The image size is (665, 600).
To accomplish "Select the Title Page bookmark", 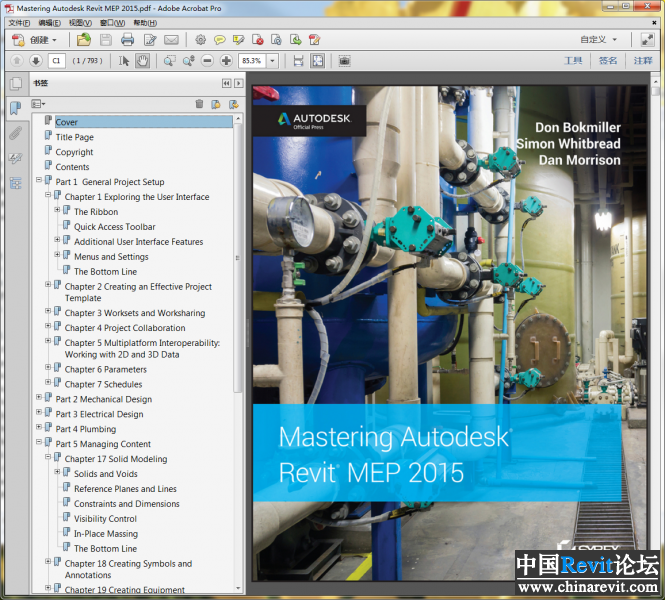I will pyautogui.click(x=74, y=137).
